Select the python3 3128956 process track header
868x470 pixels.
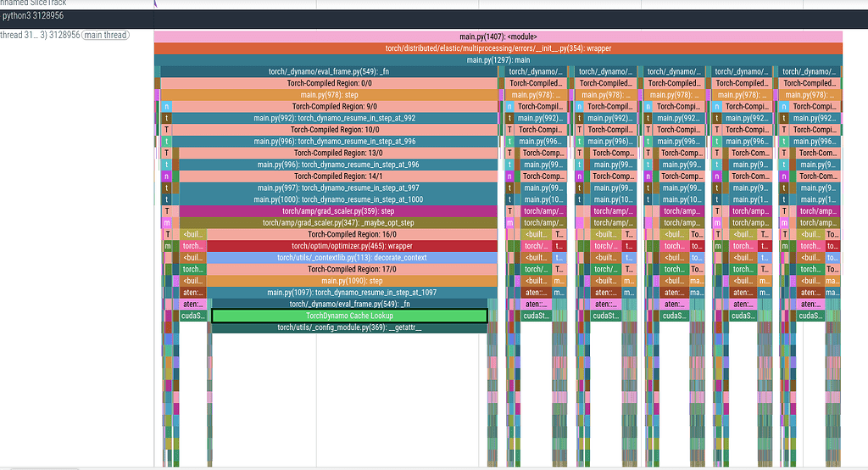(433, 19)
